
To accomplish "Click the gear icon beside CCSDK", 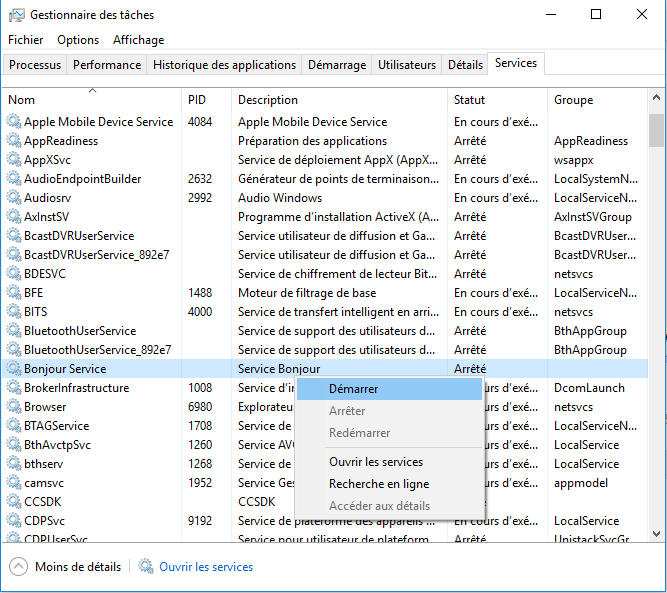I will click(x=14, y=502).
